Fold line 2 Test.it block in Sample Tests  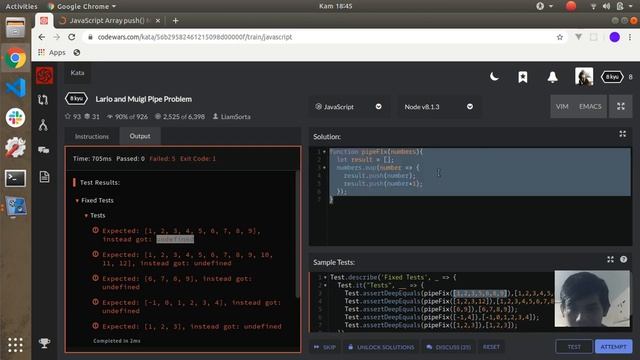[325, 285]
